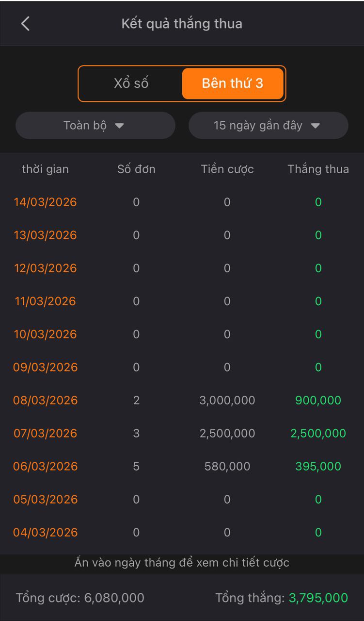Image resolution: width=364 pixels, height=621 pixels.
Task: Switch to the Xổ số tab
Action: pos(131,83)
